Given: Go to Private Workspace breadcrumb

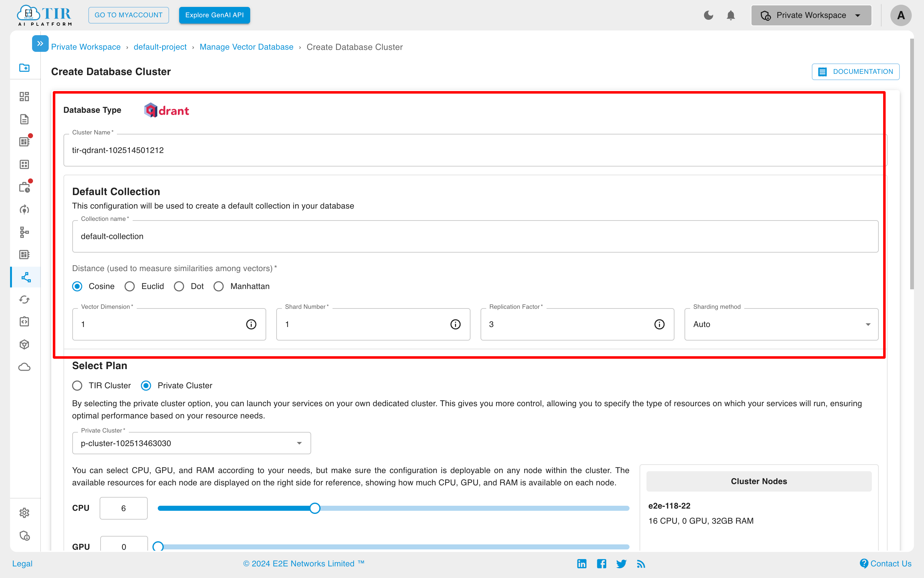Looking at the screenshot, I should pyautogui.click(x=86, y=47).
